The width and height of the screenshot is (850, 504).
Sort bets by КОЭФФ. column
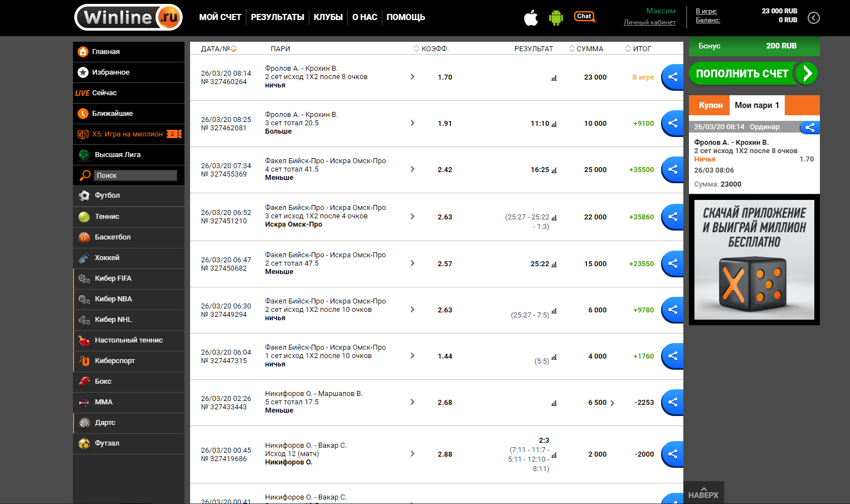pyautogui.click(x=431, y=49)
